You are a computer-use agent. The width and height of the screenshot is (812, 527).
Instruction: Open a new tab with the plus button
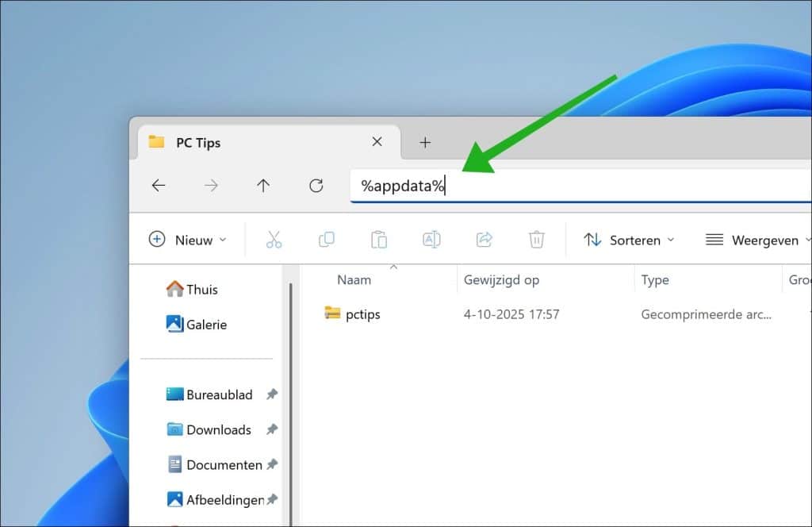425,142
